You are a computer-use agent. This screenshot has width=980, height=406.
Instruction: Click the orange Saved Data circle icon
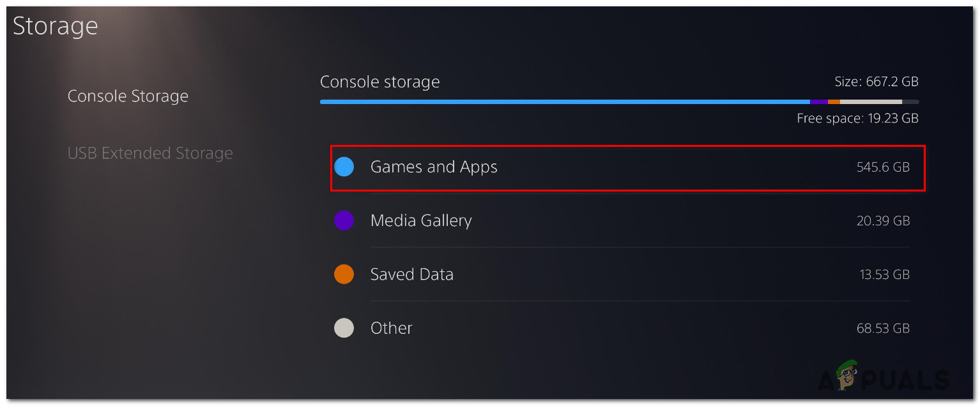[x=344, y=274]
